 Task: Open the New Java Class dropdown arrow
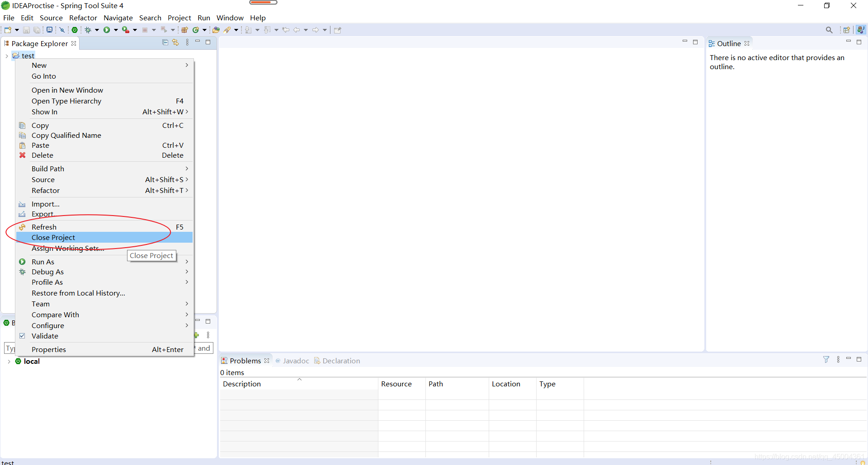tap(204, 30)
